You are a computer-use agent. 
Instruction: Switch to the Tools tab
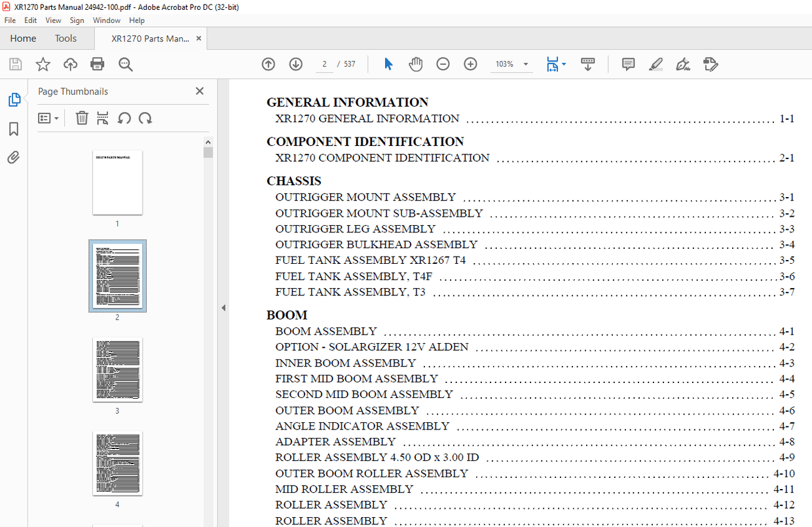click(x=65, y=39)
